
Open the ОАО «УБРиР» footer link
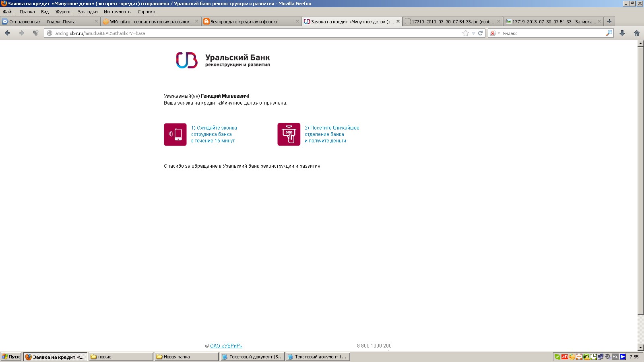(x=226, y=346)
